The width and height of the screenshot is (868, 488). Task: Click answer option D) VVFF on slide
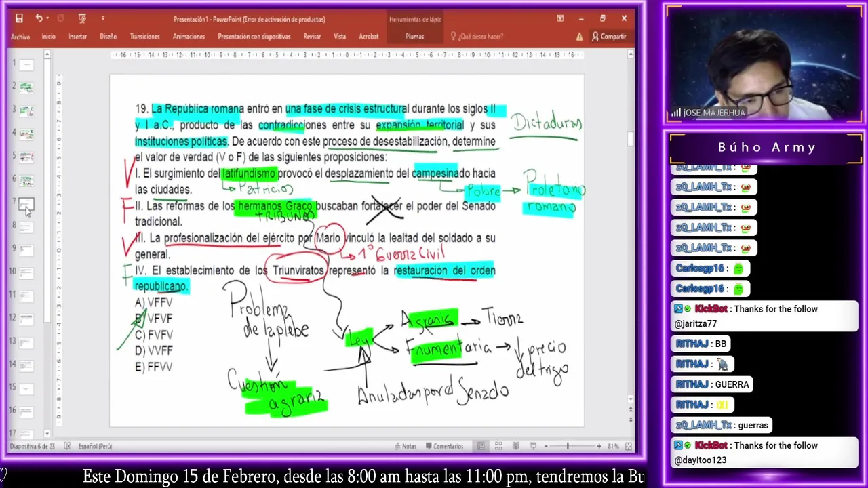pos(154,350)
